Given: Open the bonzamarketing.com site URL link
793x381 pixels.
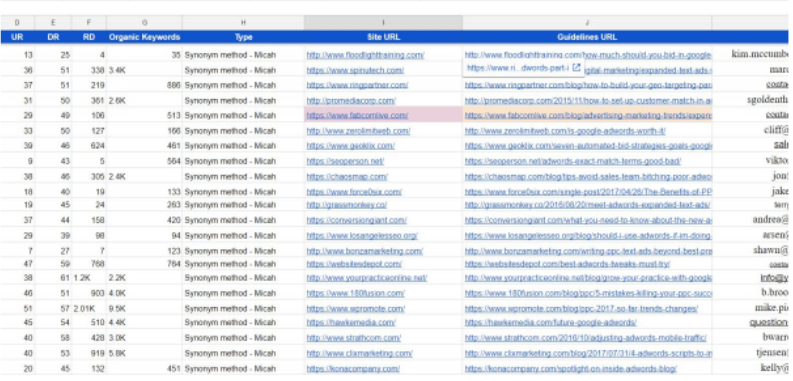Looking at the screenshot, I should 365,251.
